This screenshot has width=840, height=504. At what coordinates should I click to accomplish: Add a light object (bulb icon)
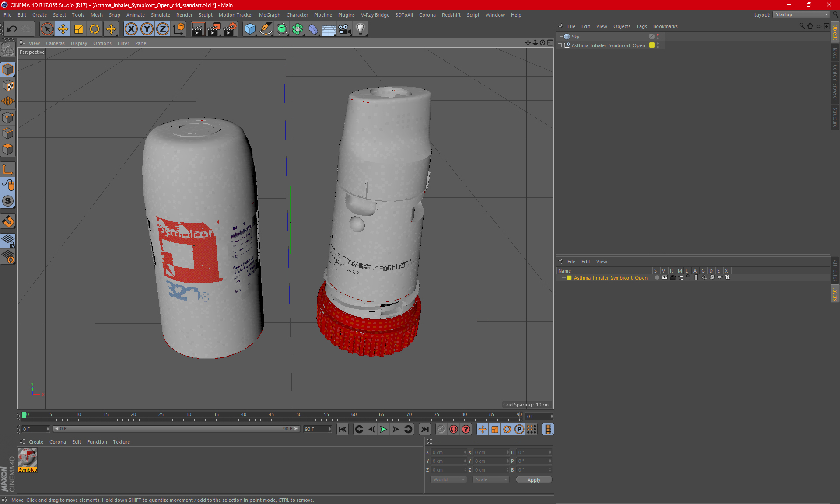pyautogui.click(x=360, y=29)
